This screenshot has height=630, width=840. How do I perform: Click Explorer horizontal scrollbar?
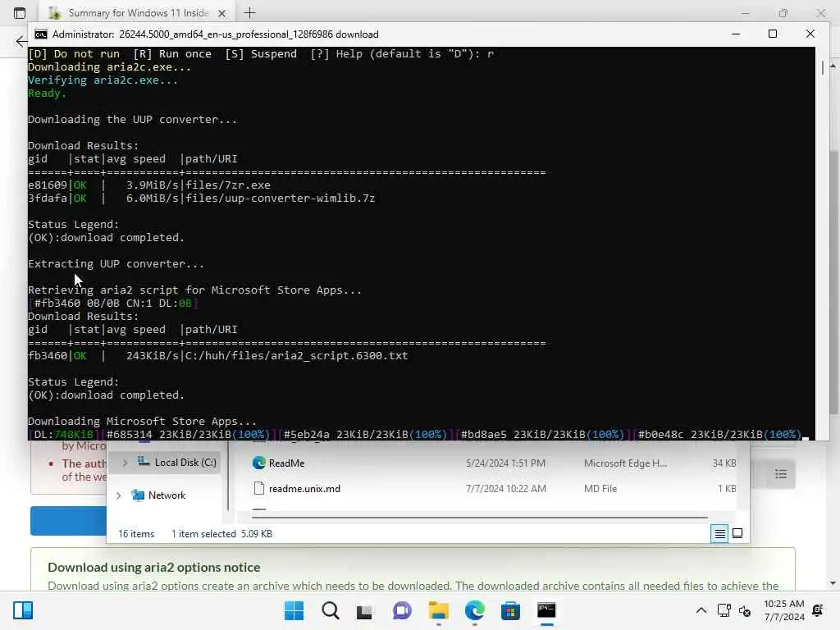(x=479, y=518)
